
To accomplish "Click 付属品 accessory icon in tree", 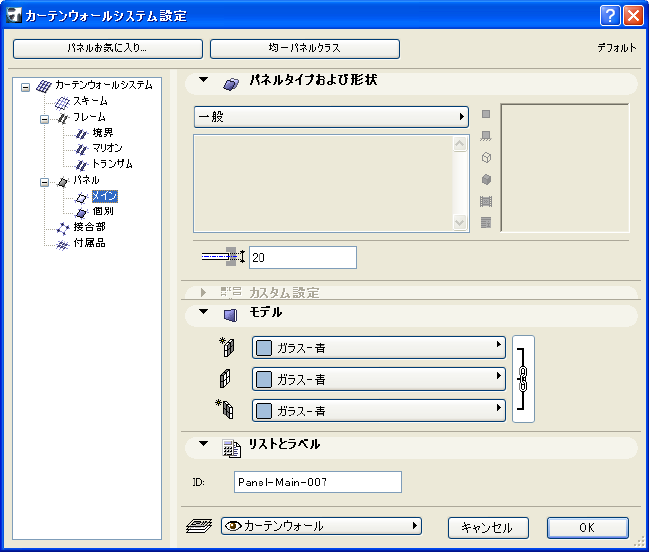I will tap(62, 245).
